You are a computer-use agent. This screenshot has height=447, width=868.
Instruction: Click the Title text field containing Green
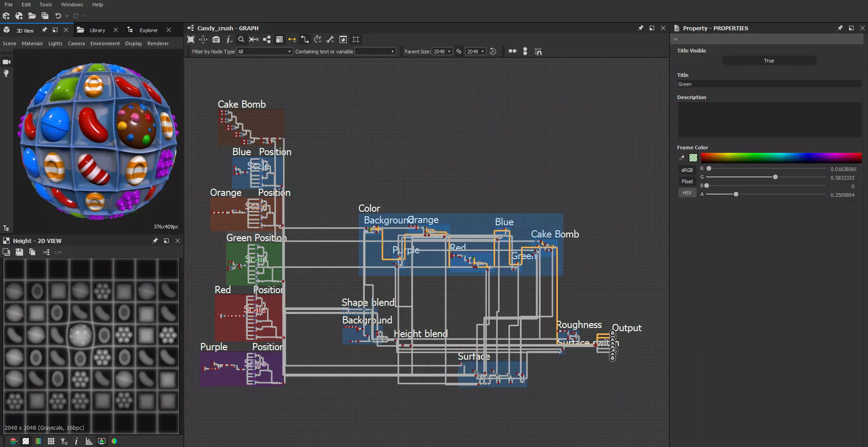point(769,84)
